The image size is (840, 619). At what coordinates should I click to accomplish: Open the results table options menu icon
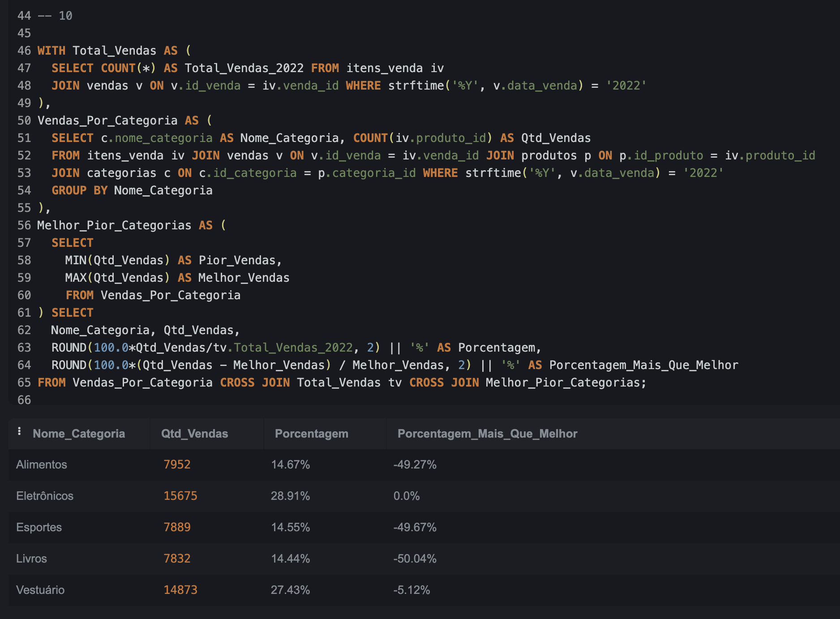(19, 431)
